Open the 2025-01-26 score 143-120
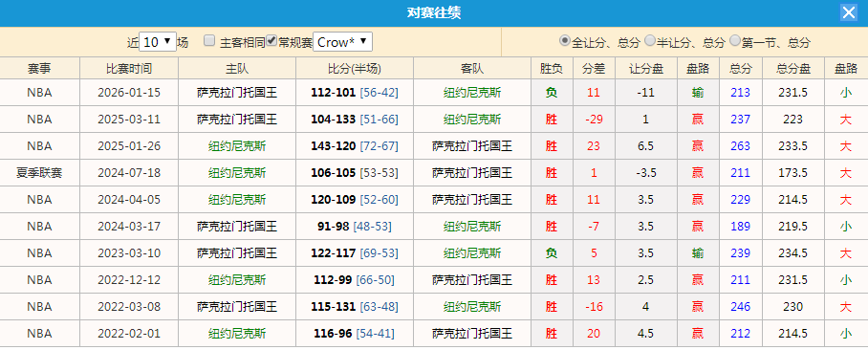 (x=334, y=146)
